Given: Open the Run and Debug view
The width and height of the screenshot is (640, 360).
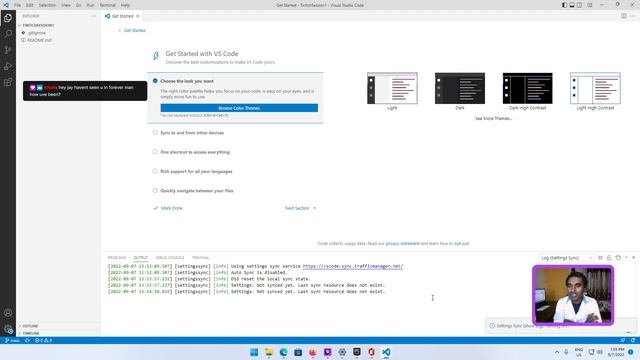Looking at the screenshot, I should [x=8, y=66].
